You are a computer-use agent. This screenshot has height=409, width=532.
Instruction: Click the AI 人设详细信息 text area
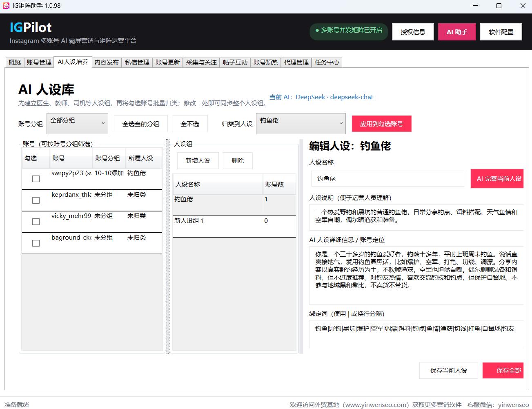[x=416, y=276]
